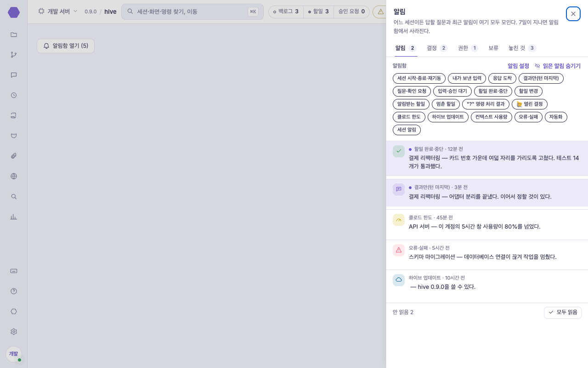Click the hive hexagon logo
This screenshot has width=588, height=368.
click(x=14, y=12)
